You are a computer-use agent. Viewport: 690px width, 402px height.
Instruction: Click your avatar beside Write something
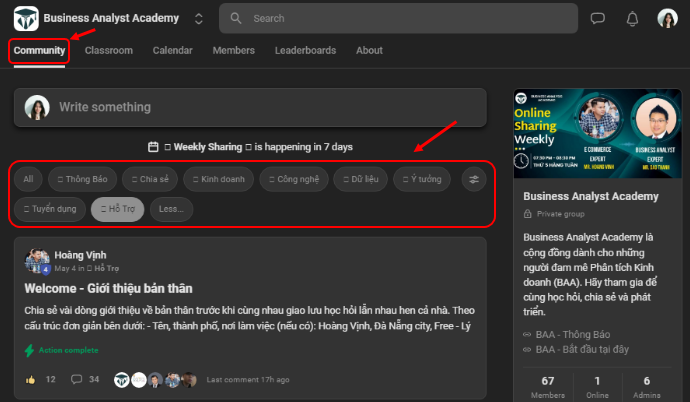point(37,107)
